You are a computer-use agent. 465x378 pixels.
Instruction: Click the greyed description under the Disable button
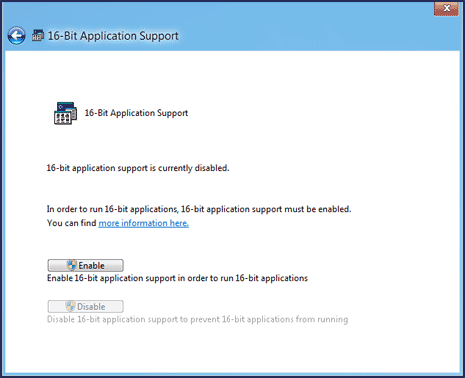[197, 319]
